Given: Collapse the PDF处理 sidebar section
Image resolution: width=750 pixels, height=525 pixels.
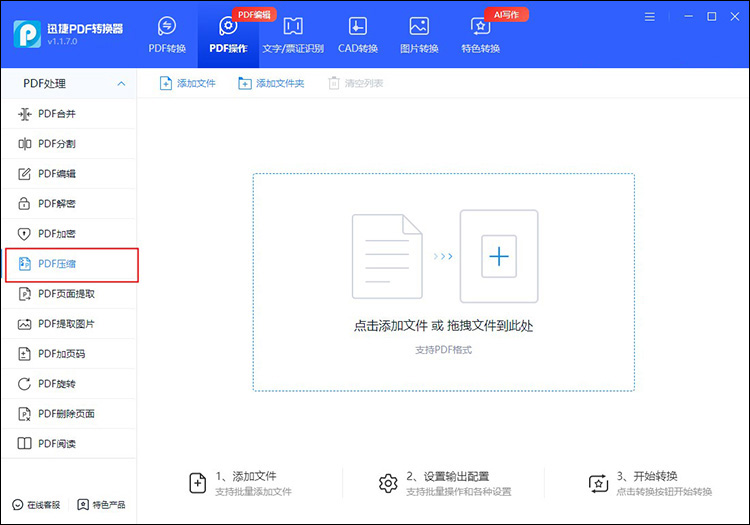Looking at the screenshot, I should click(x=121, y=84).
